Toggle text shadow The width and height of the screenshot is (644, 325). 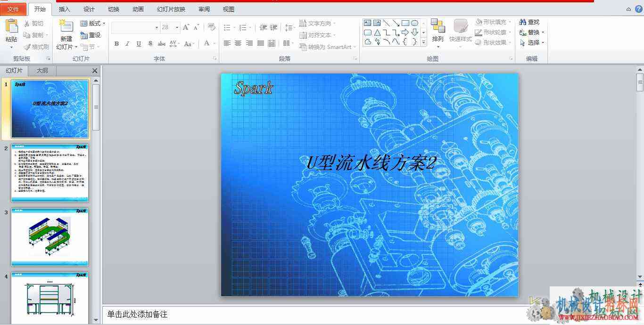coord(150,44)
